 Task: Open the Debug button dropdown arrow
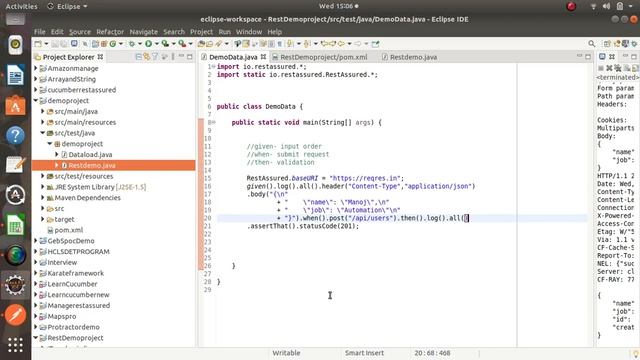[140, 44]
